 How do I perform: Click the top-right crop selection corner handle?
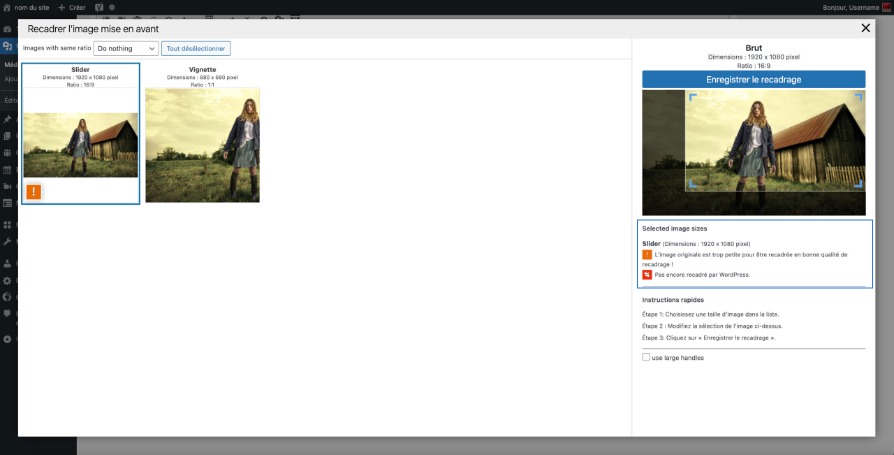[860, 97]
